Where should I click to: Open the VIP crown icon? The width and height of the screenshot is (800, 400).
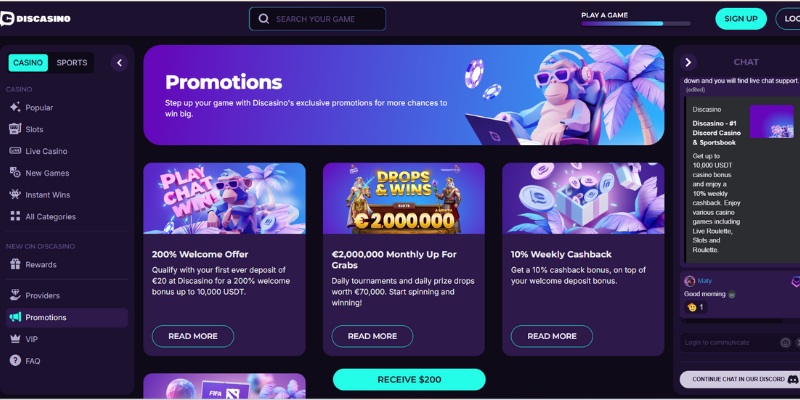point(15,339)
